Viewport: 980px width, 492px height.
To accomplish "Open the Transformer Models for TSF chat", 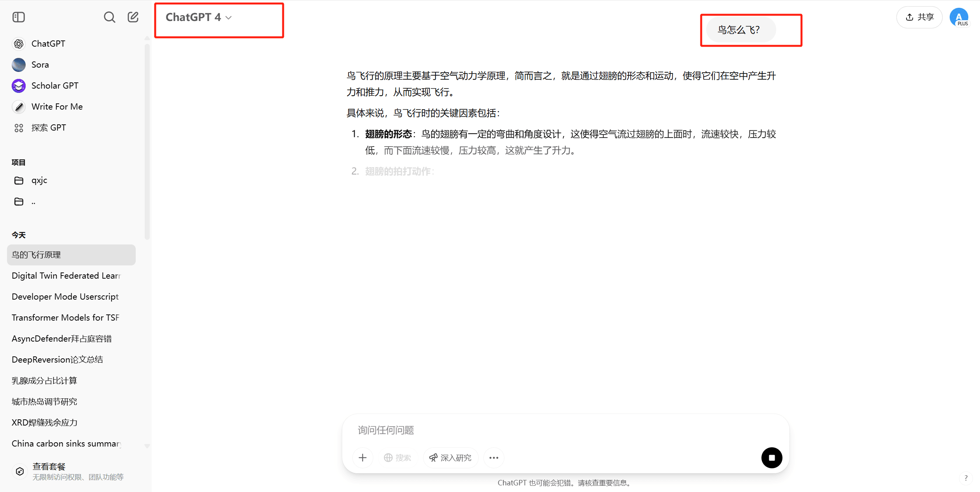I will pyautogui.click(x=72, y=318).
